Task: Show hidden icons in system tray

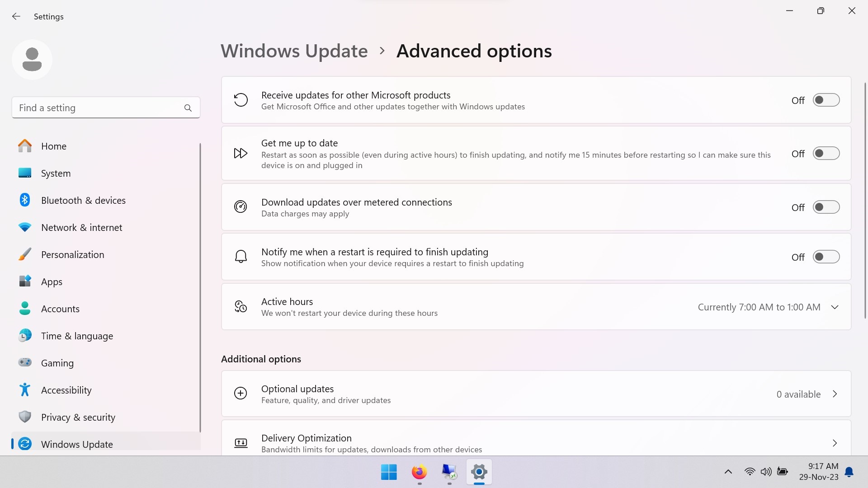Action: pyautogui.click(x=728, y=472)
